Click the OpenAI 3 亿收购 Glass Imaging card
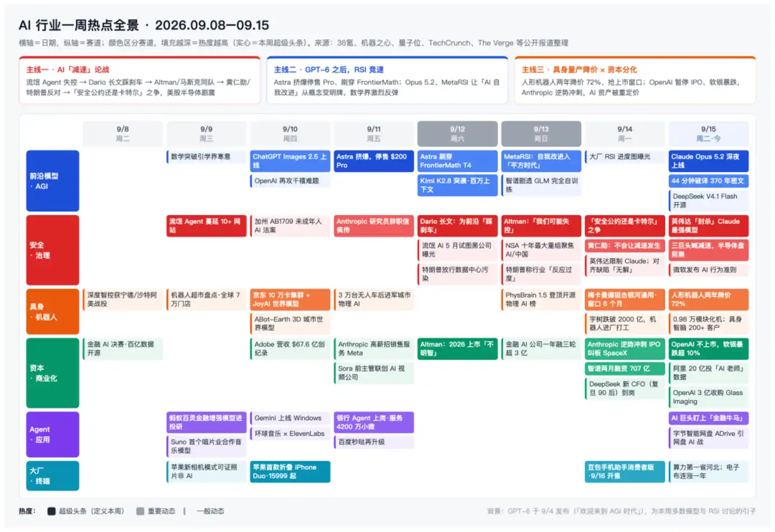Image resolution: width=775 pixels, height=532 pixels. point(709,397)
